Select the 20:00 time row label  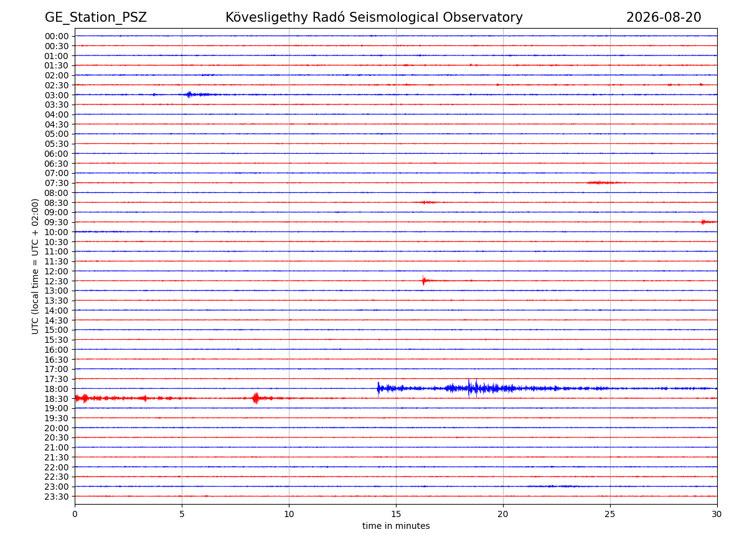tap(57, 428)
